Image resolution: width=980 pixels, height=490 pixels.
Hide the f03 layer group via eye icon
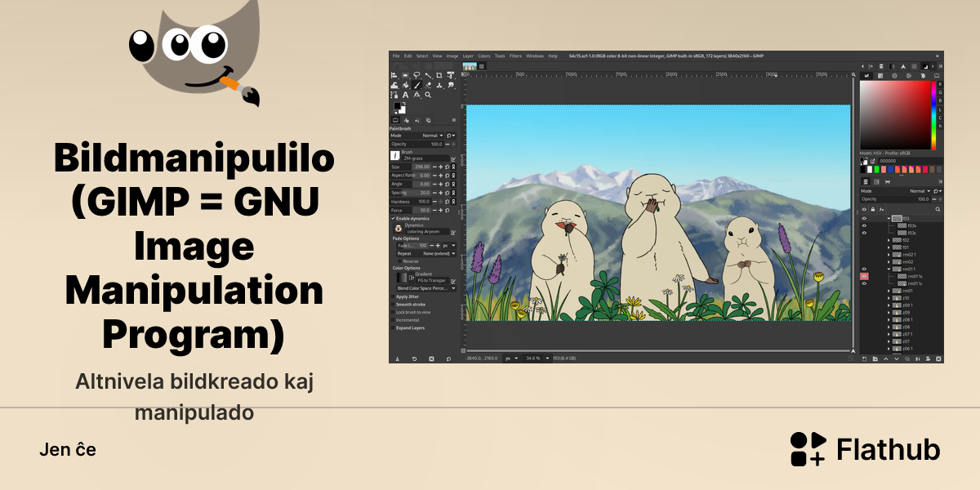(x=864, y=218)
